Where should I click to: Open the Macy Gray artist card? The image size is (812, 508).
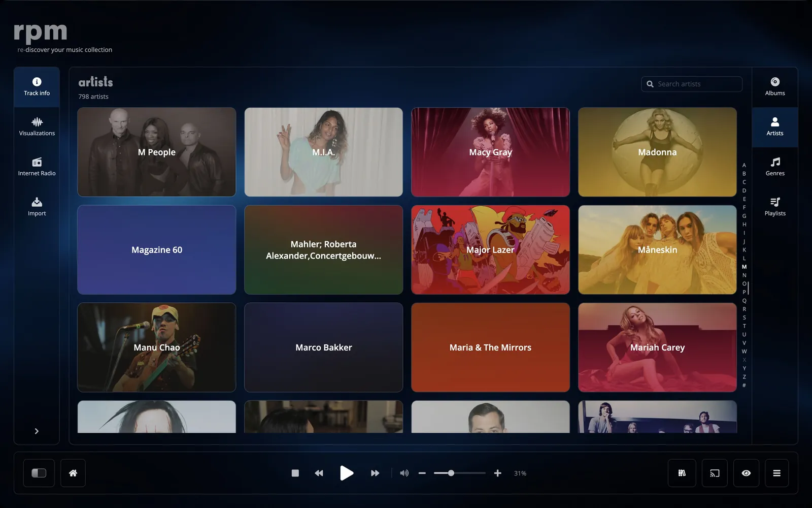(490, 152)
